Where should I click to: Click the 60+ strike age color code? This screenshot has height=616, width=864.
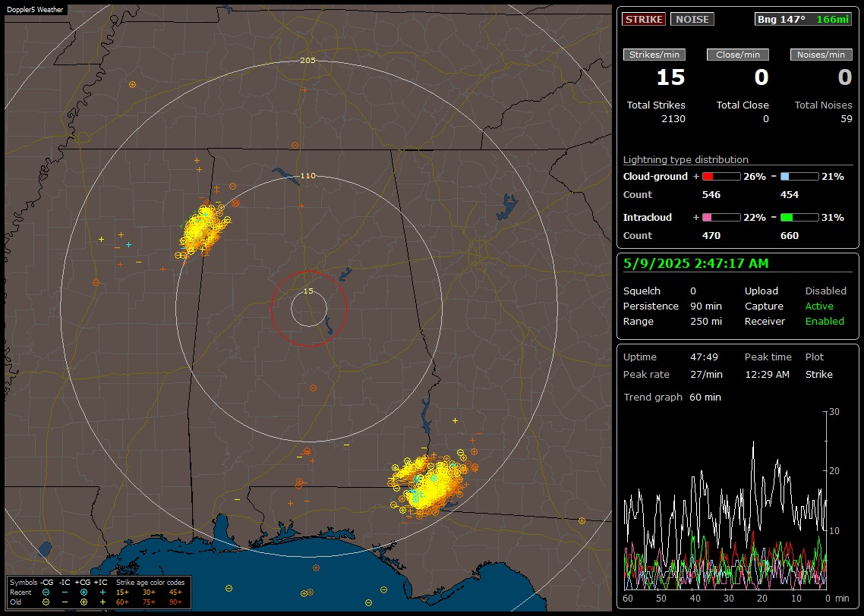pyautogui.click(x=122, y=602)
